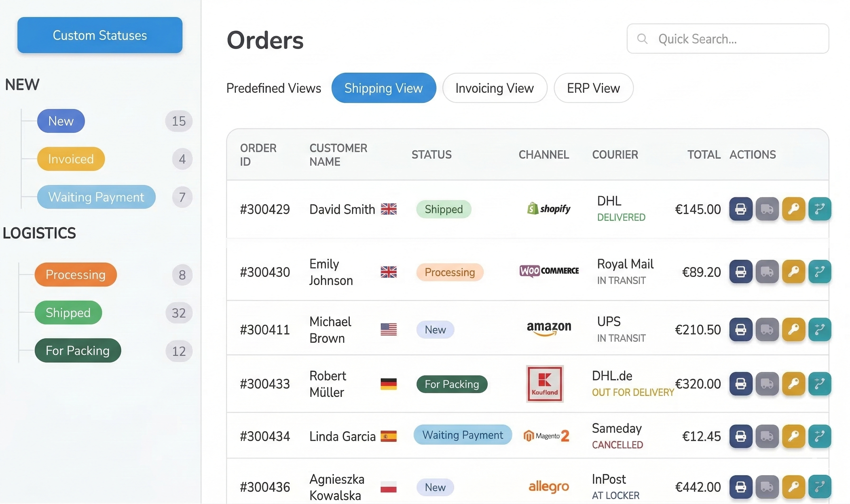The image size is (850, 504).
Task: Open the route action for Robert Müller's order
Action: pyautogui.click(x=820, y=384)
